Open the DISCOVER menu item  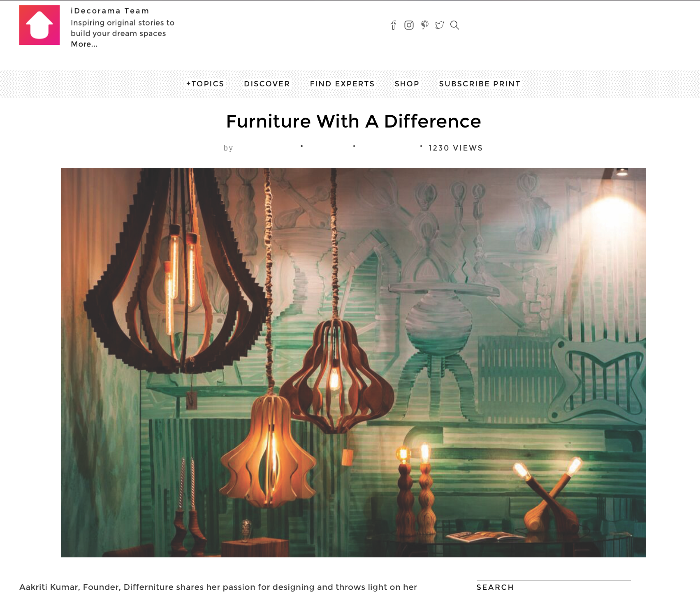pos(267,84)
